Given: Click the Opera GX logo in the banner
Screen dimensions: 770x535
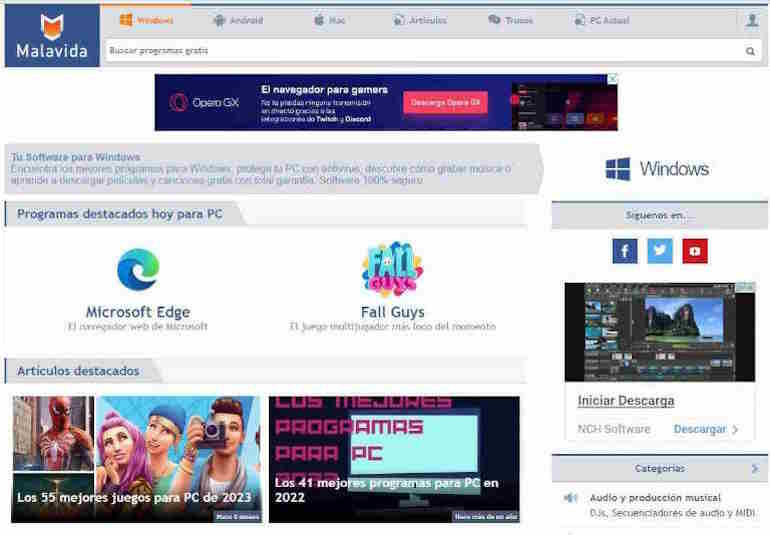Looking at the screenshot, I should coord(204,103).
